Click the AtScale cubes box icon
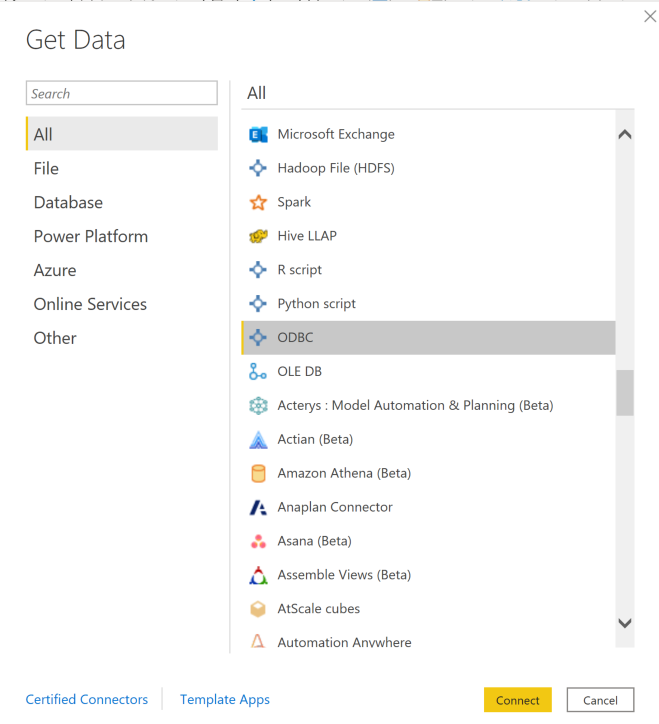The height and width of the screenshot is (724, 659). (x=258, y=609)
